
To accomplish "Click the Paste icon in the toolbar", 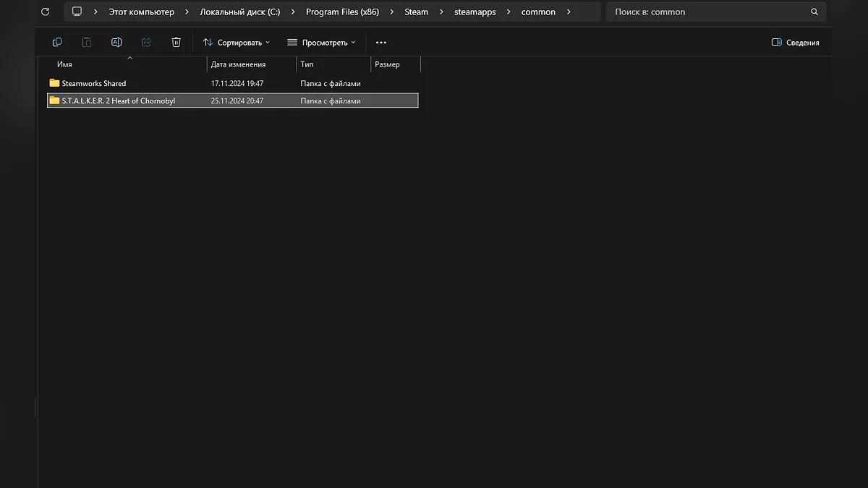I will pyautogui.click(x=87, y=43).
